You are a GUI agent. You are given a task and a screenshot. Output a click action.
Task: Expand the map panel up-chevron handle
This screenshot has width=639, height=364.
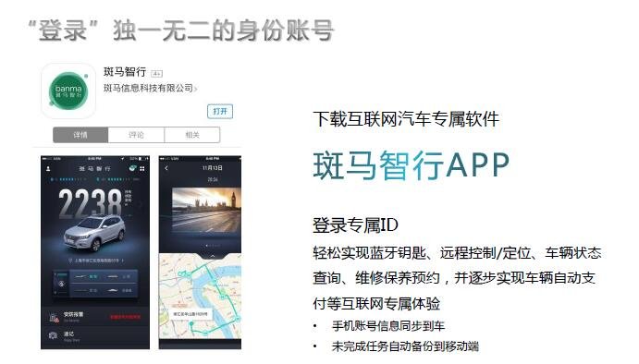point(213,256)
